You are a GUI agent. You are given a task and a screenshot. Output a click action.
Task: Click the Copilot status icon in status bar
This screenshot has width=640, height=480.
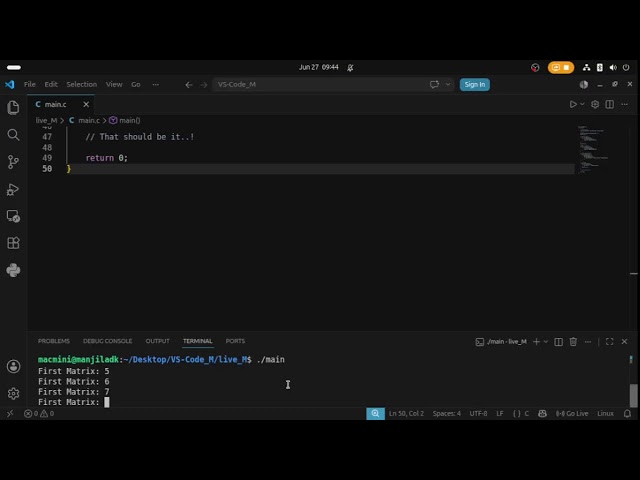coord(542,413)
